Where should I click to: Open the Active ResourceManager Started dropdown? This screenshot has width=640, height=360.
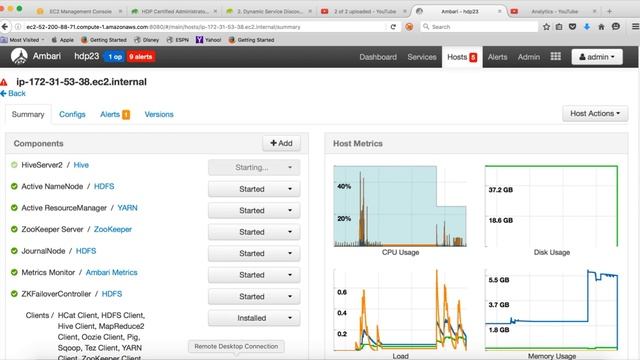point(254,210)
